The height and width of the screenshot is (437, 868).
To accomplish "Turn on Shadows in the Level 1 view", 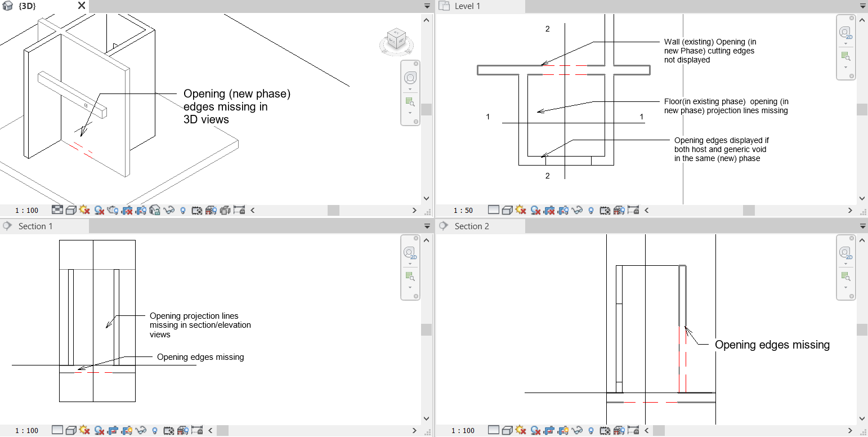I will (x=535, y=210).
